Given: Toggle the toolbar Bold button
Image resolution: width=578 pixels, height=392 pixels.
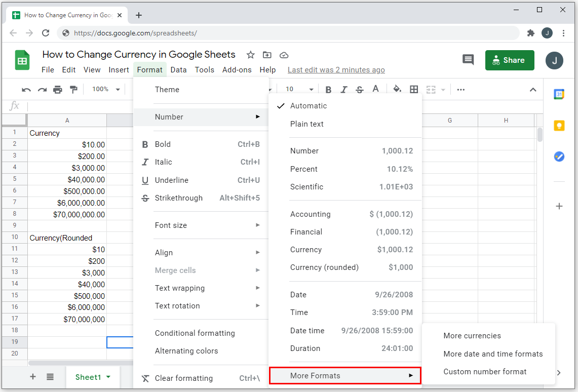Looking at the screenshot, I should tap(328, 90).
